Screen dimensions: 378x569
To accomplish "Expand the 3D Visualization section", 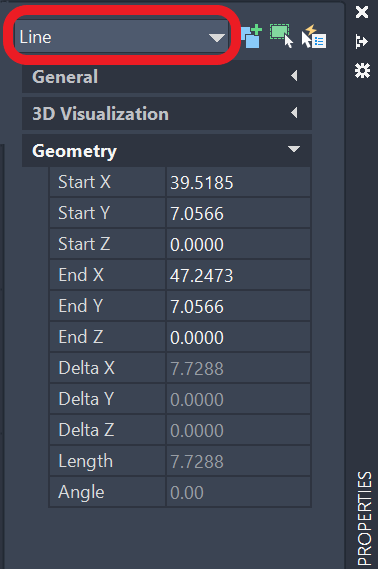I will (167, 114).
